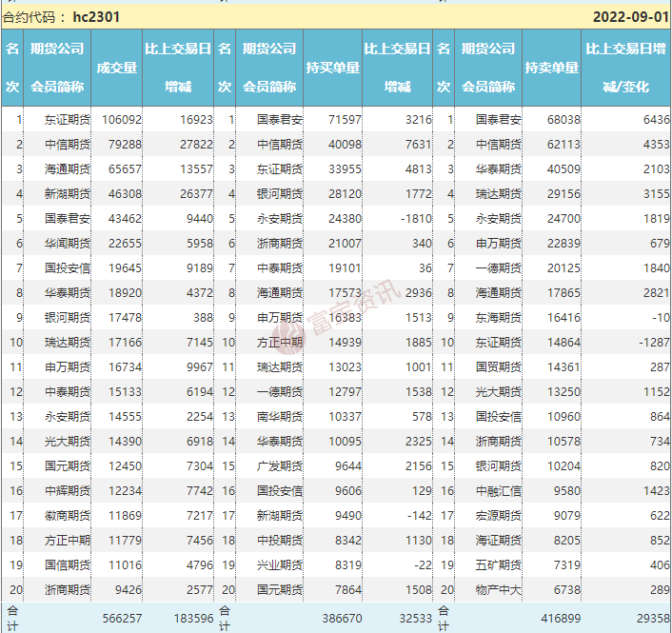Select 物产中大 in short position ranking
Viewport: 672px width, 633px height.
coord(499,590)
